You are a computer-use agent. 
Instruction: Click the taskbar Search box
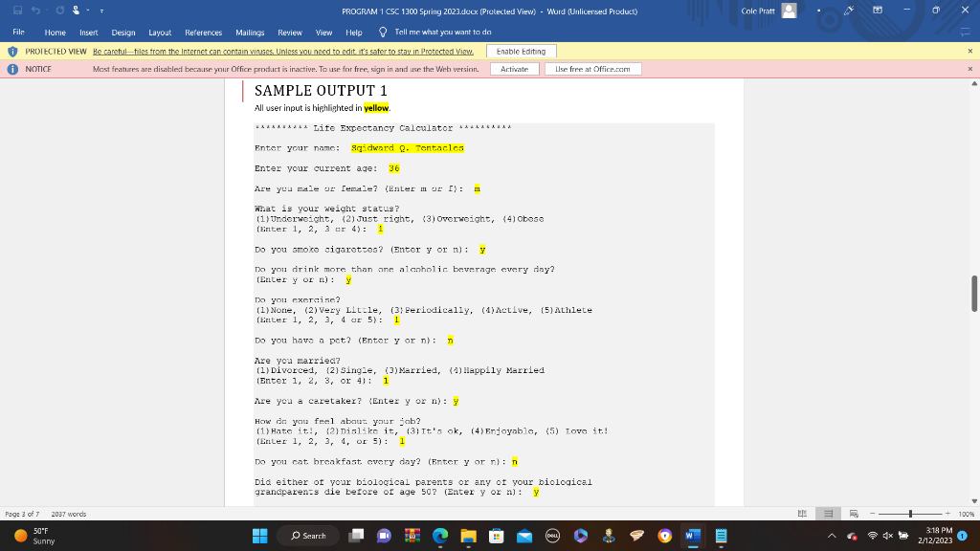coord(309,536)
